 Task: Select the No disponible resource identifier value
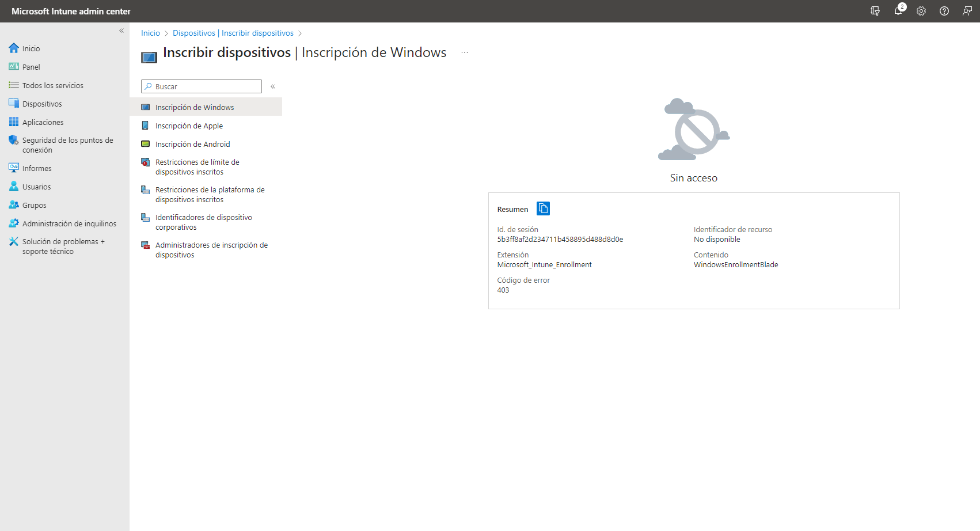pyautogui.click(x=717, y=240)
